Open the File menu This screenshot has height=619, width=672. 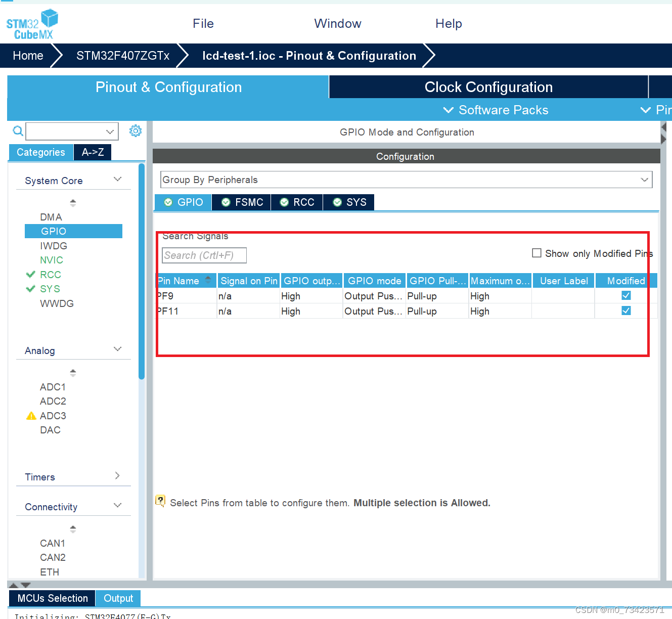[x=203, y=24]
